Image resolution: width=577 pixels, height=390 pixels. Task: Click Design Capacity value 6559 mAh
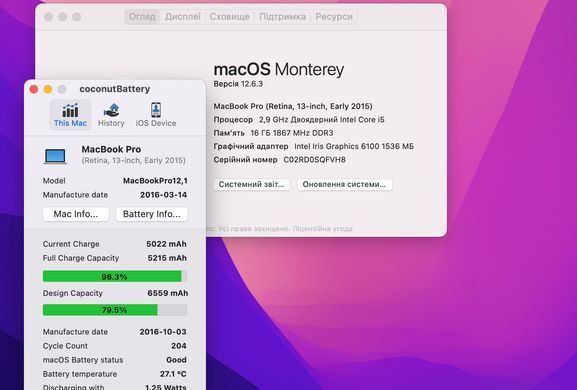[x=168, y=293]
